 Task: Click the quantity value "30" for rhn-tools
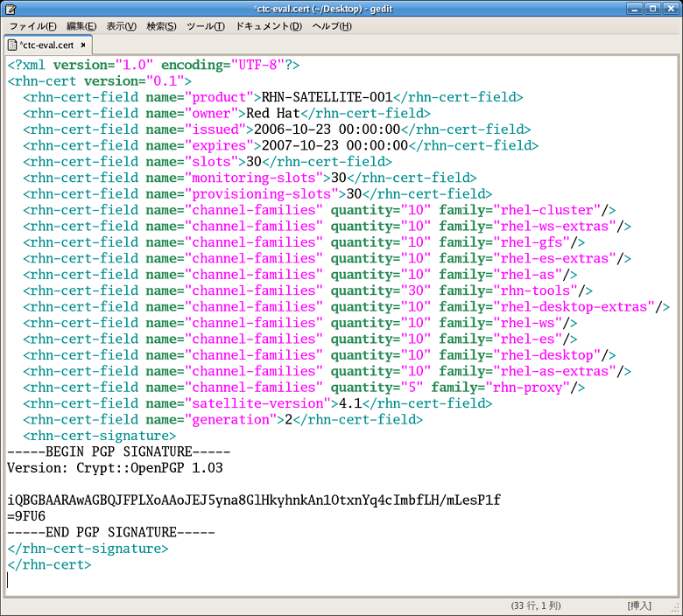(416, 290)
